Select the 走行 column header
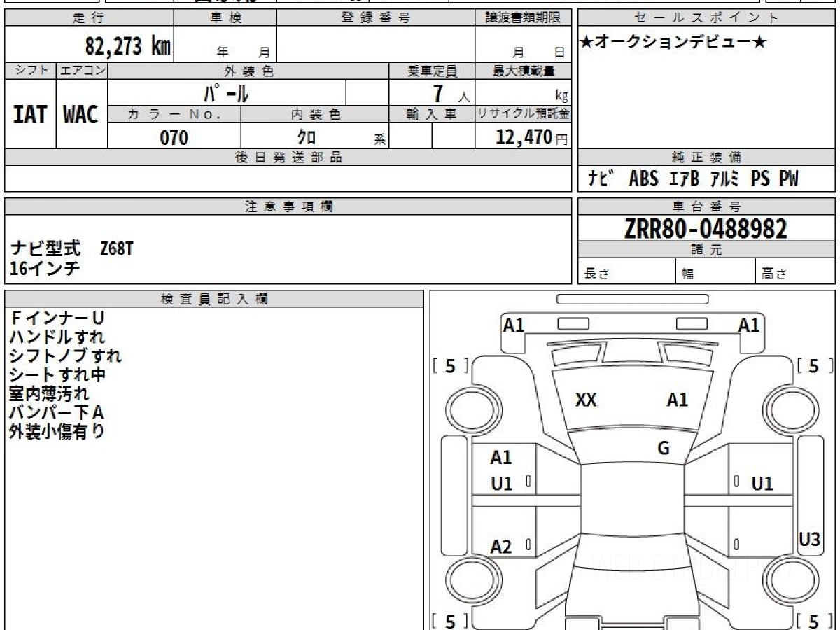The height and width of the screenshot is (630, 840). coord(89,18)
